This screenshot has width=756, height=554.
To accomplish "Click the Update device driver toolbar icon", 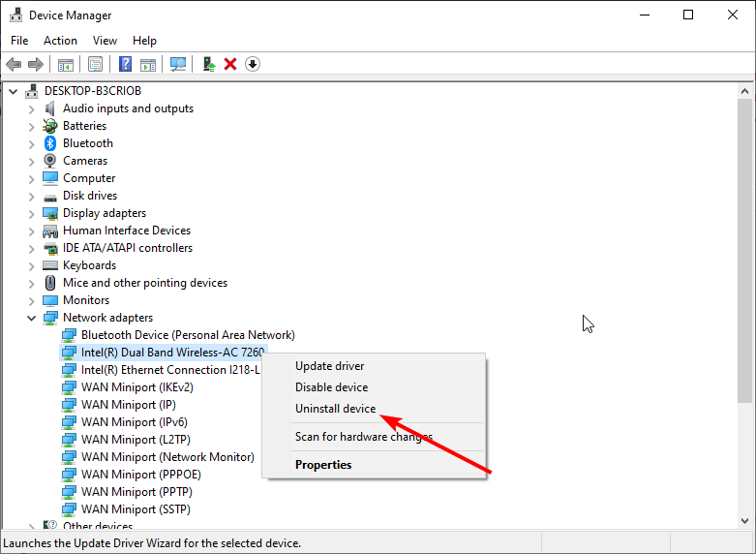I will [209, 64].
